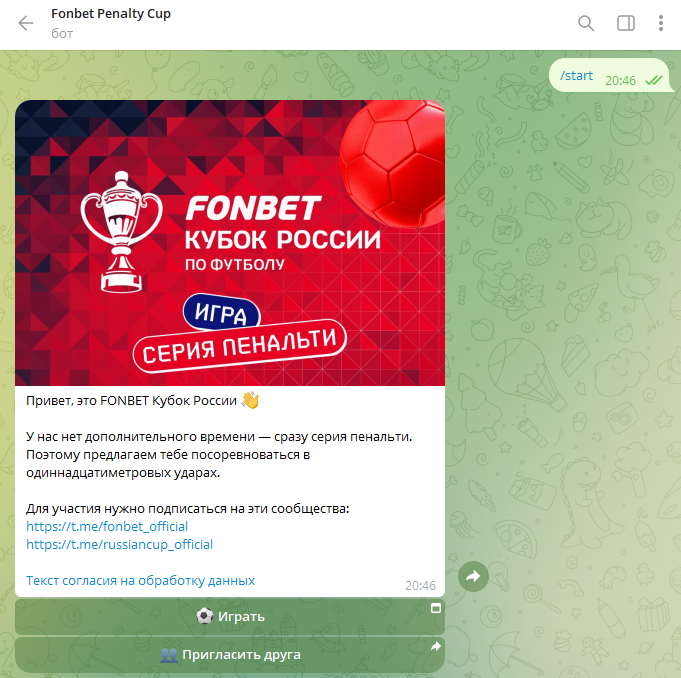
Task: Click the /start command in sent message
Action: tap(576, 76)
